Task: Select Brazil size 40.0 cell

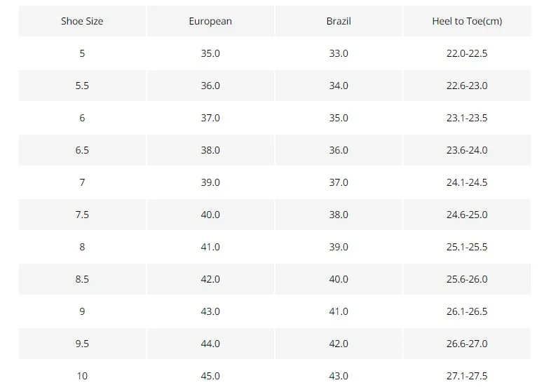Action: [x=339, y=279]
